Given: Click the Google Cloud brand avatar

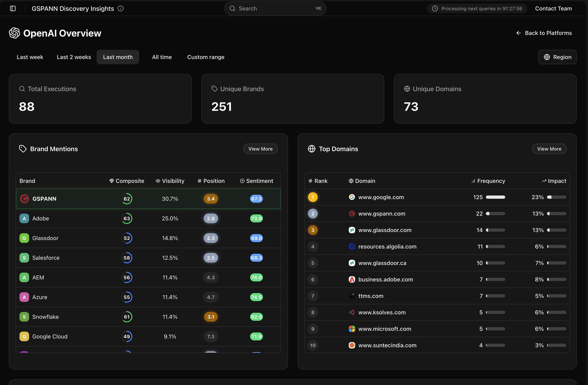Looking at the screenshot, I should pyautogui.click(x=24, y=336).
